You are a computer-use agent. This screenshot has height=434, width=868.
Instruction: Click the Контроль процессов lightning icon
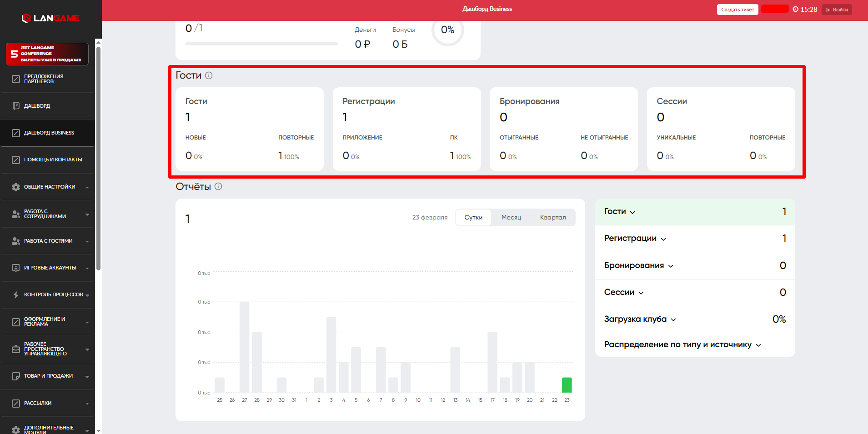tap(16, 294)
